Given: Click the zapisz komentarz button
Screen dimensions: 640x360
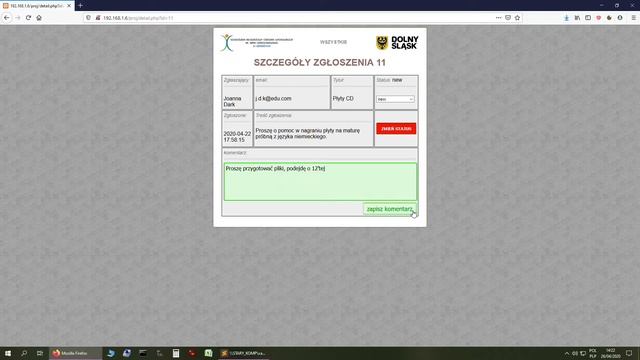Looking at the screenshot, I should pos(390,209).
